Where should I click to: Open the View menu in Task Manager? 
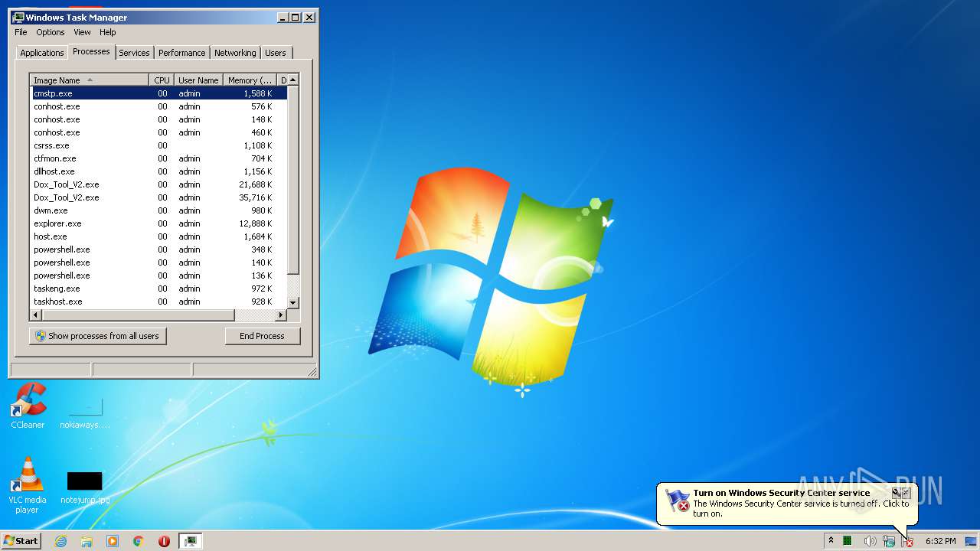(x=82, y=32)
